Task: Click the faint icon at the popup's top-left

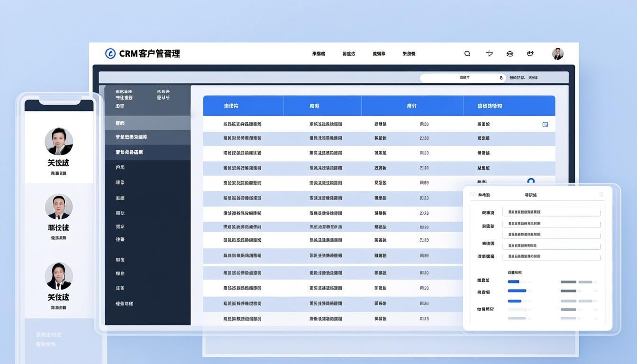Action: pos(473,195)
